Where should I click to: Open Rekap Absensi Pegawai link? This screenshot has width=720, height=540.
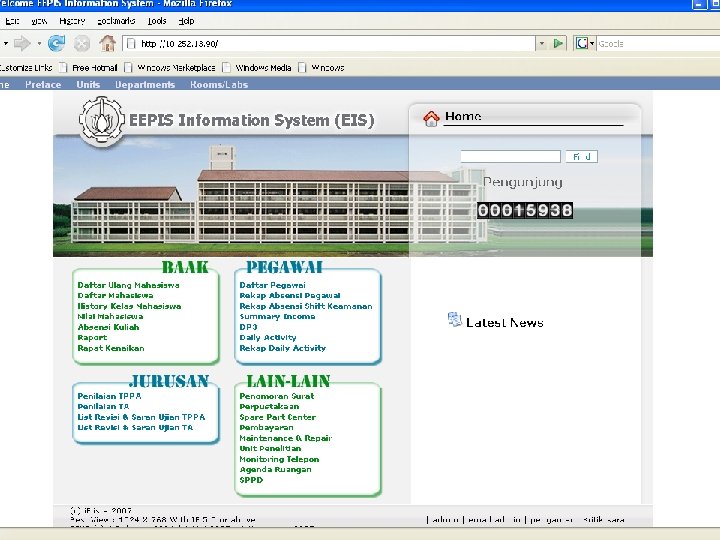pos(290,295)
